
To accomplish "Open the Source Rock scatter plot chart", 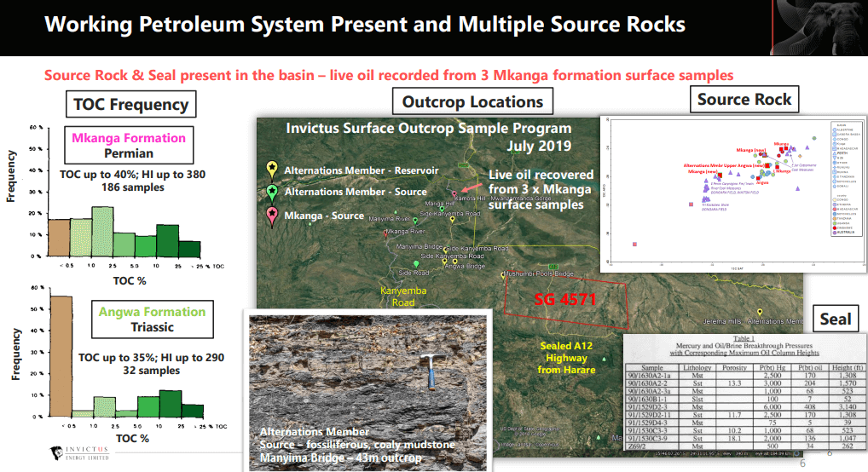I will click(733, 194).
